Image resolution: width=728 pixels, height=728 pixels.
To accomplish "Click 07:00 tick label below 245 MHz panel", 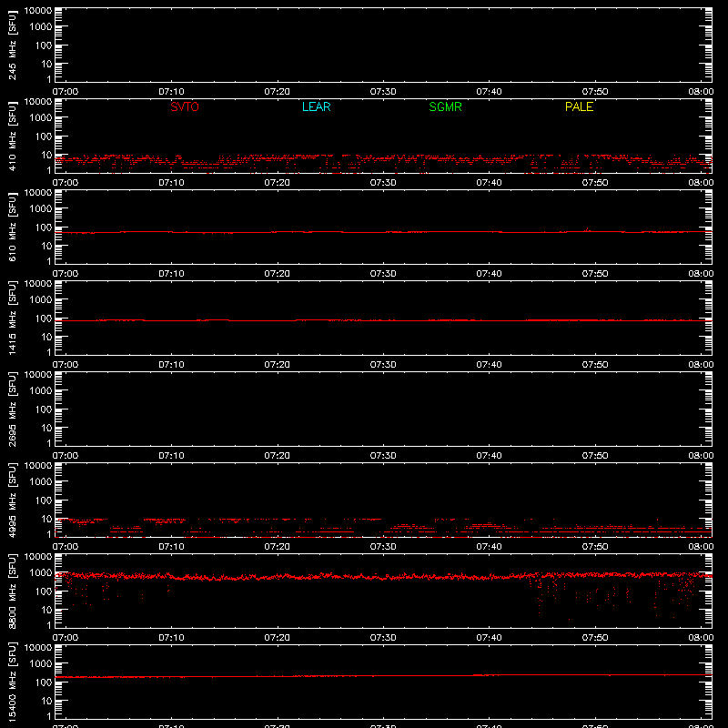I will tap(66, 92).
